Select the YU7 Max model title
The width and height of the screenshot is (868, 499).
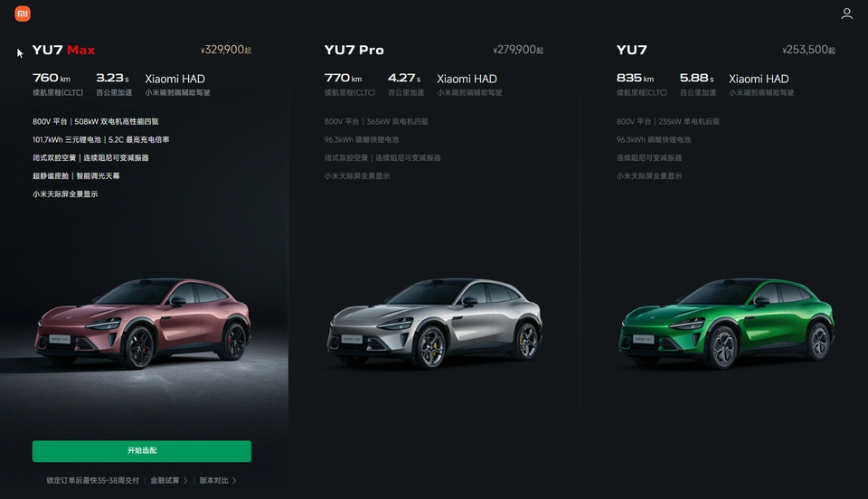[x=63, y=50]
